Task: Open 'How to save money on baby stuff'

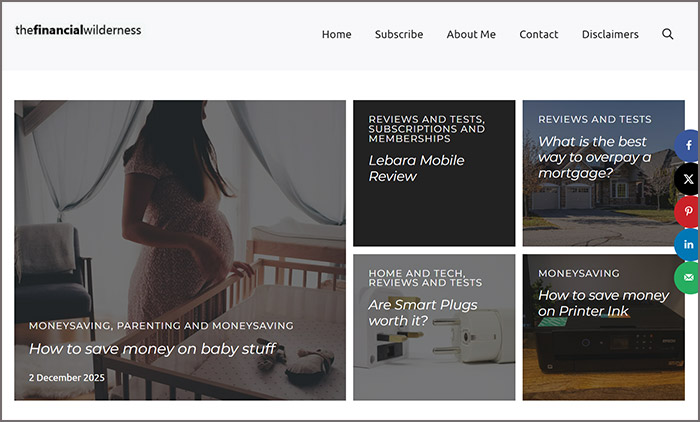Action: pos(152,349)
